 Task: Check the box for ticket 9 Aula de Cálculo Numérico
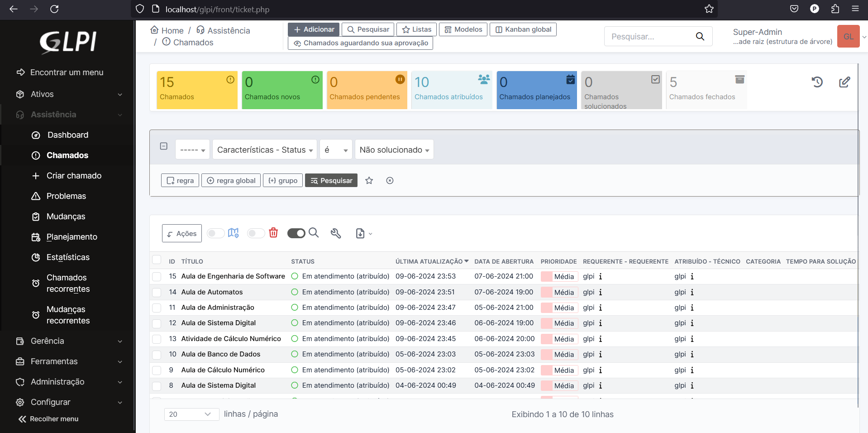point(157,370)
